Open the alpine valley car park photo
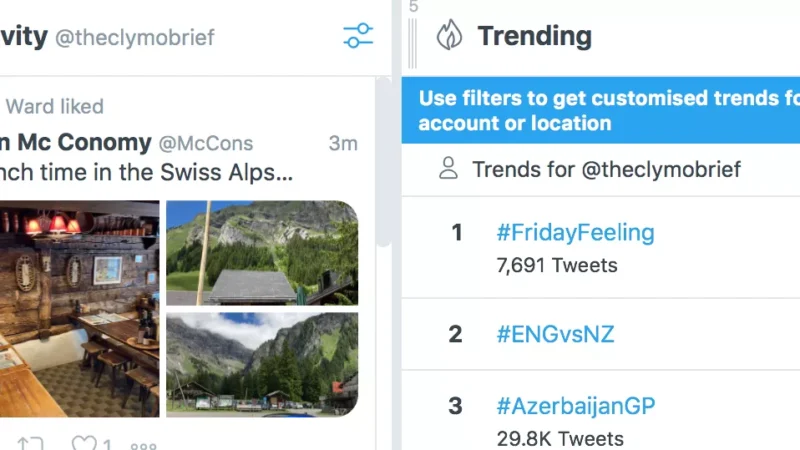Viewport: 800px width, 450px height. [x=261, y=364]
